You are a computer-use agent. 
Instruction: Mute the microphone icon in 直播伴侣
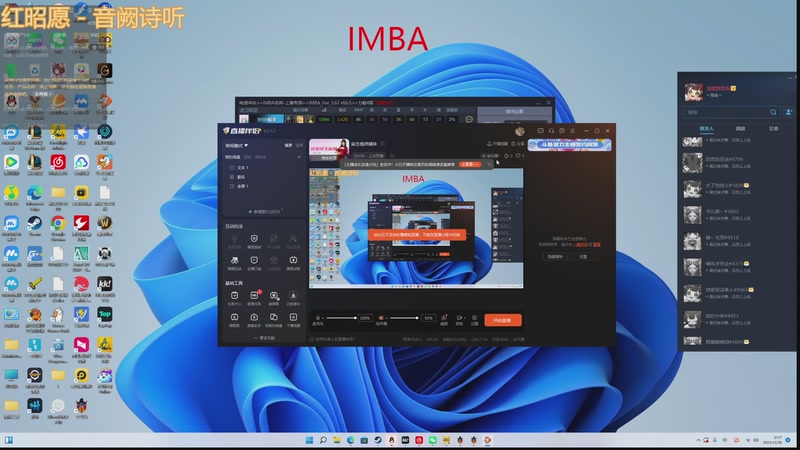(x=318, y=318)
